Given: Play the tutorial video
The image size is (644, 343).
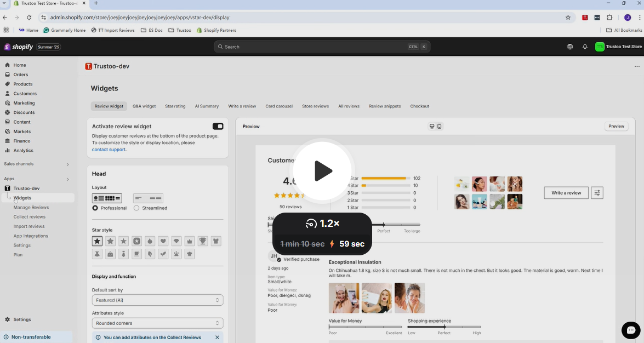Looking at the screenshot, I should [322, 171].
